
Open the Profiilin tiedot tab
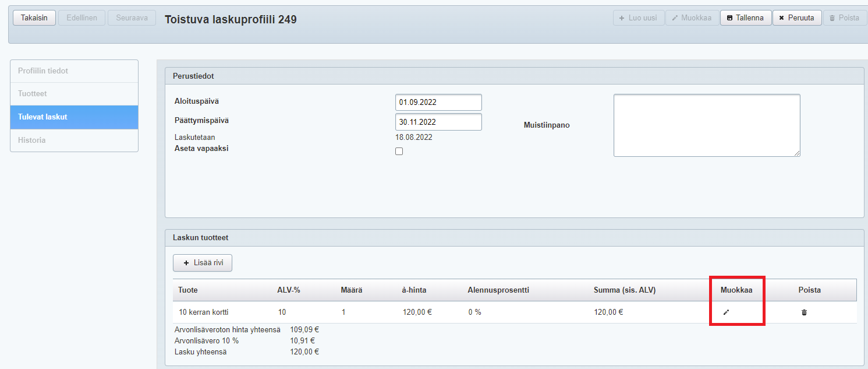click(x=74, y=71)
